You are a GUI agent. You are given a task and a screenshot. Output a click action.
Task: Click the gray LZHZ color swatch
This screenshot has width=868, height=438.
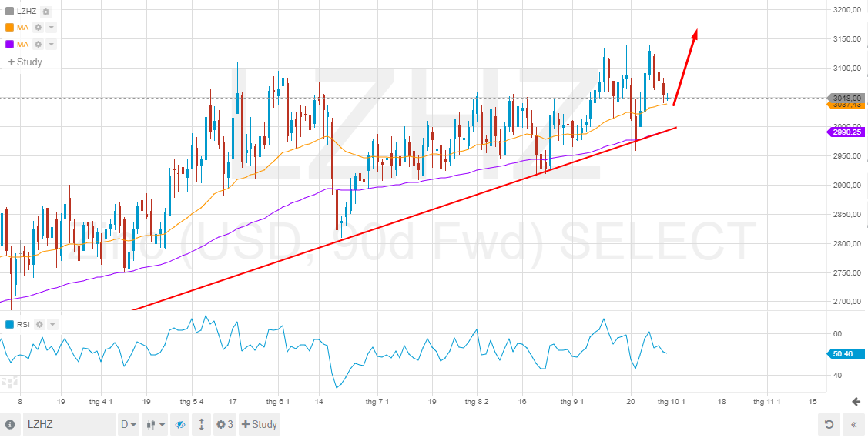(9, 12)
